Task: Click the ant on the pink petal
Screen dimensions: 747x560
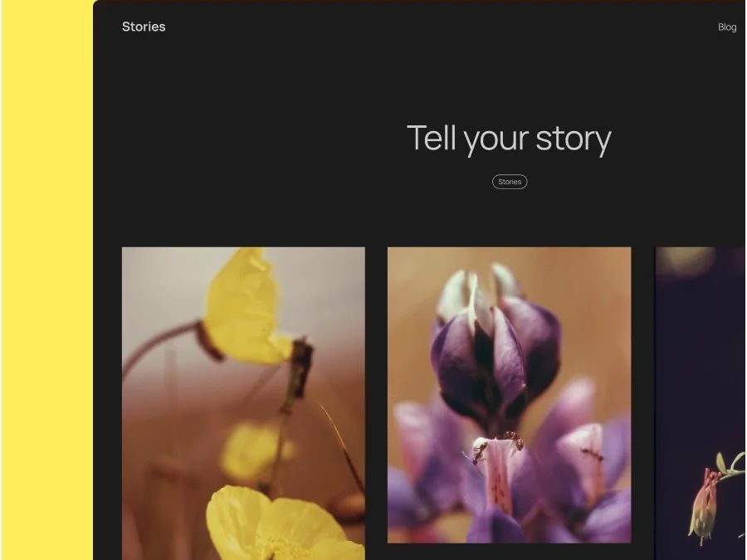Action: (479, 452)
